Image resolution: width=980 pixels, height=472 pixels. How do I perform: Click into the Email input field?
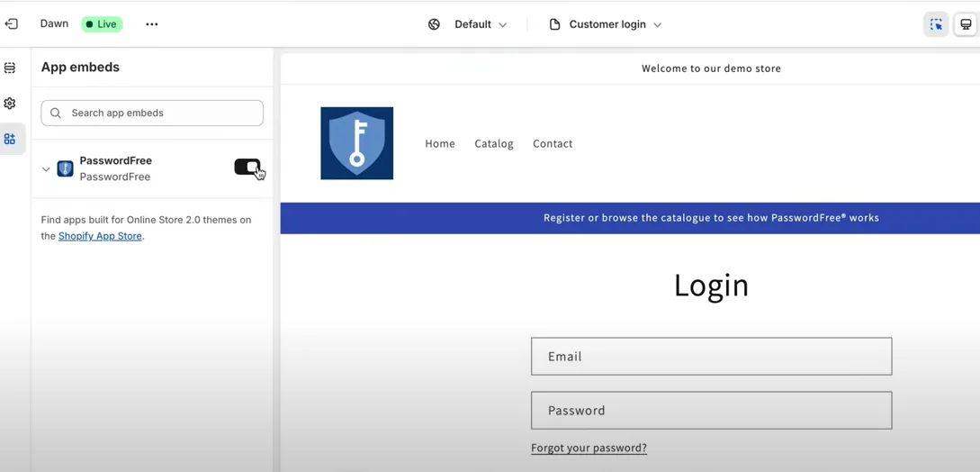click(x=711, y=356)
